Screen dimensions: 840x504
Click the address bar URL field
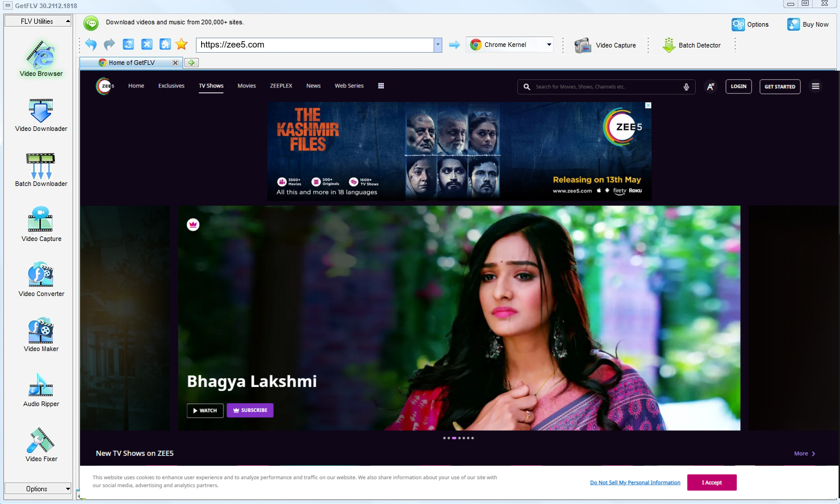[315, 45]
